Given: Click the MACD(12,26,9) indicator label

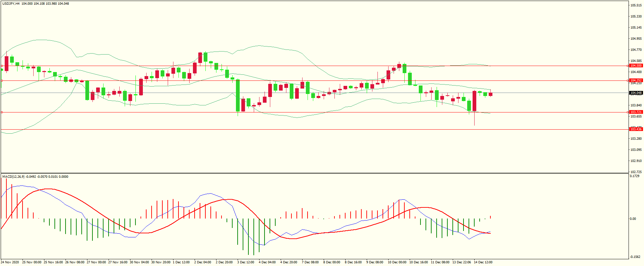Looking at the screenshot, I should coord(13,177).
